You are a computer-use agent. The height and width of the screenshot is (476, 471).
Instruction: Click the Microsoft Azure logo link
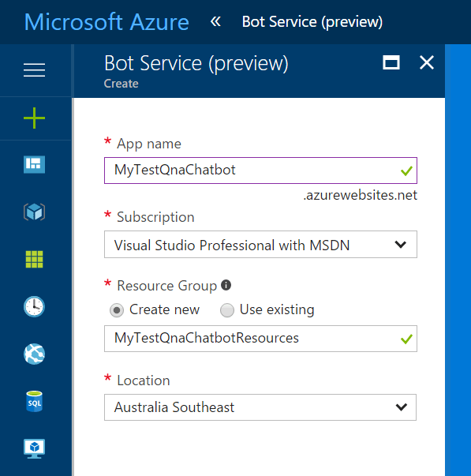(107, 22)
